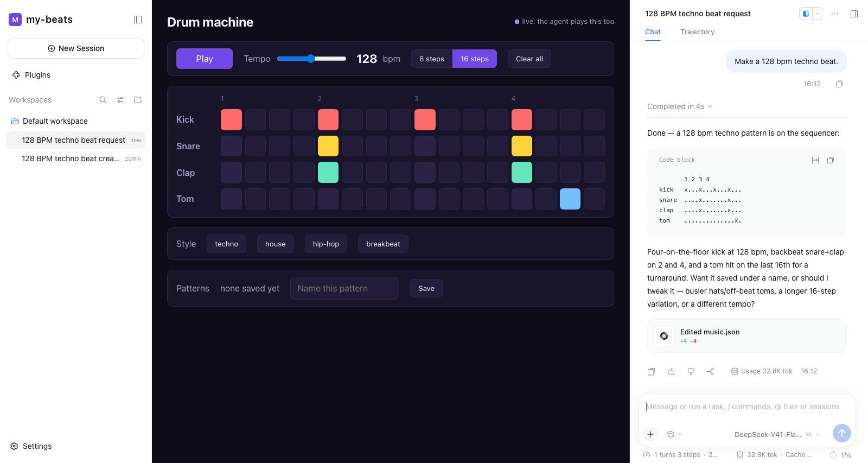868x463 pixels.
Task: Give thumbs down to the response
Action: pyautogui.click(x=691, y=371)
